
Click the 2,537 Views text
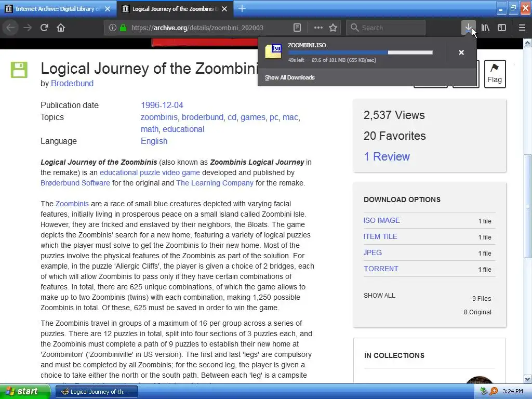pos(394,115)
